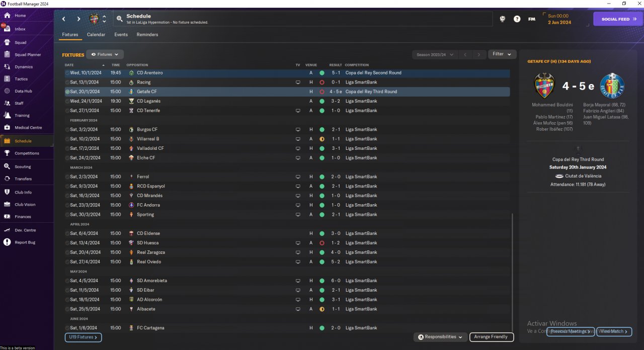
Task: Expand the Responsibilities dropdown
Action: (440, 337)
